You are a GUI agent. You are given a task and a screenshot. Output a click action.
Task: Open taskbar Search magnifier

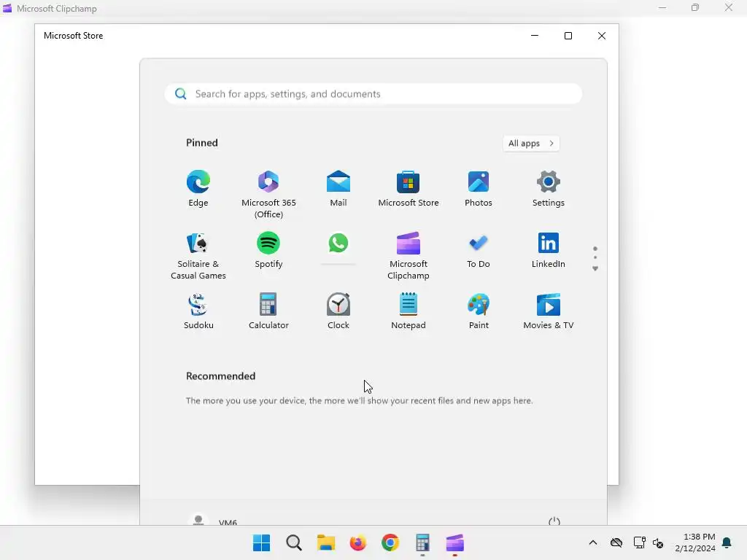click(294, 542)
